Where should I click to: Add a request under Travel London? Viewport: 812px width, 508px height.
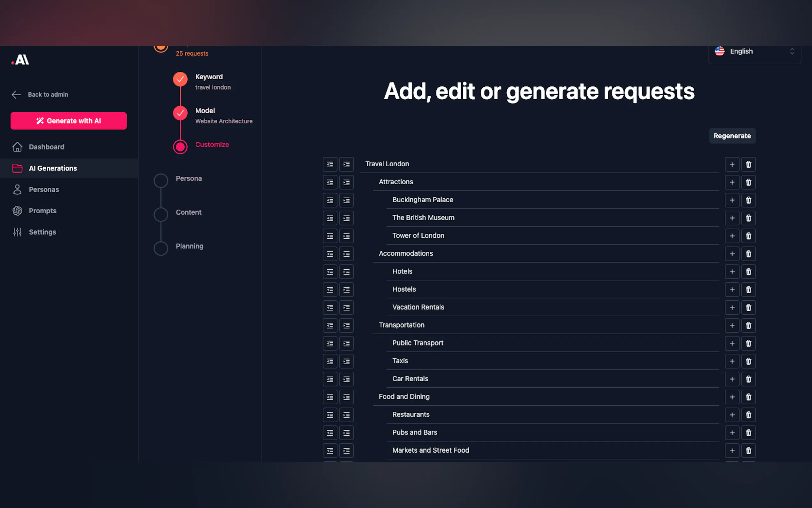tap(732, 164)
